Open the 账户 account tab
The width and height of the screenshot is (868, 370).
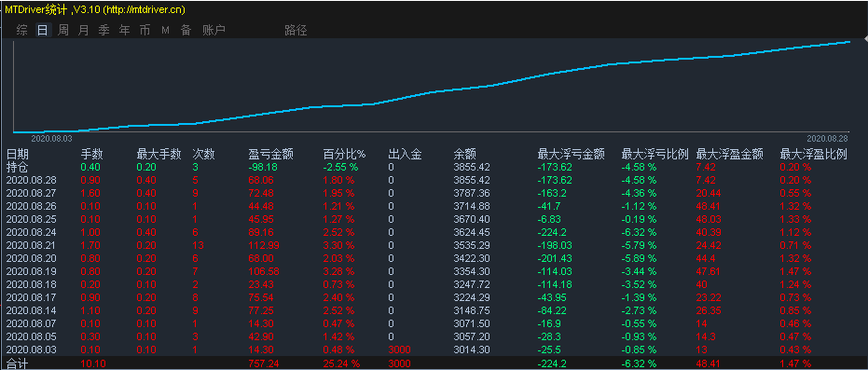click(214, 31)
